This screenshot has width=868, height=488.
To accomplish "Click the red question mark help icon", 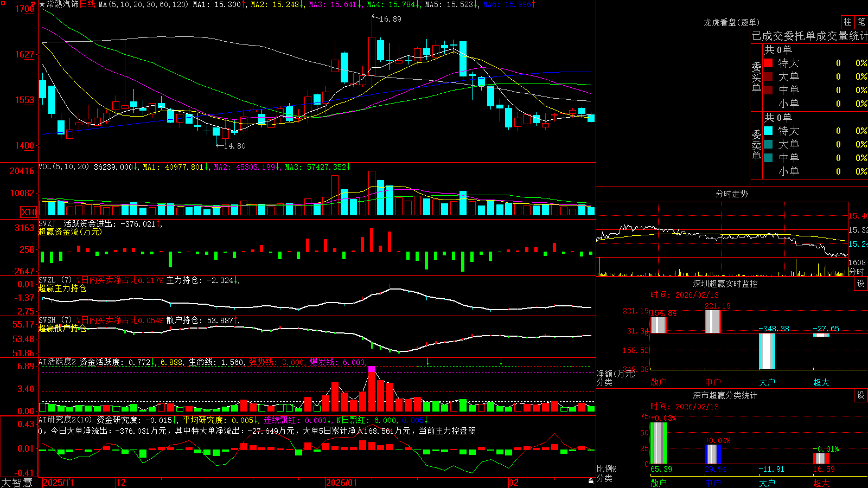I will tap(34, 4).
